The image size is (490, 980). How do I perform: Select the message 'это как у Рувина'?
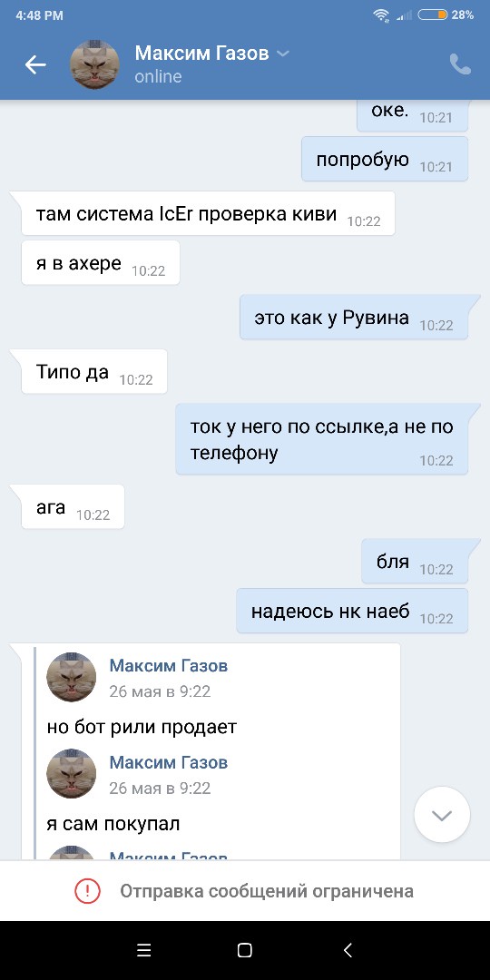[x=355, y=318]
